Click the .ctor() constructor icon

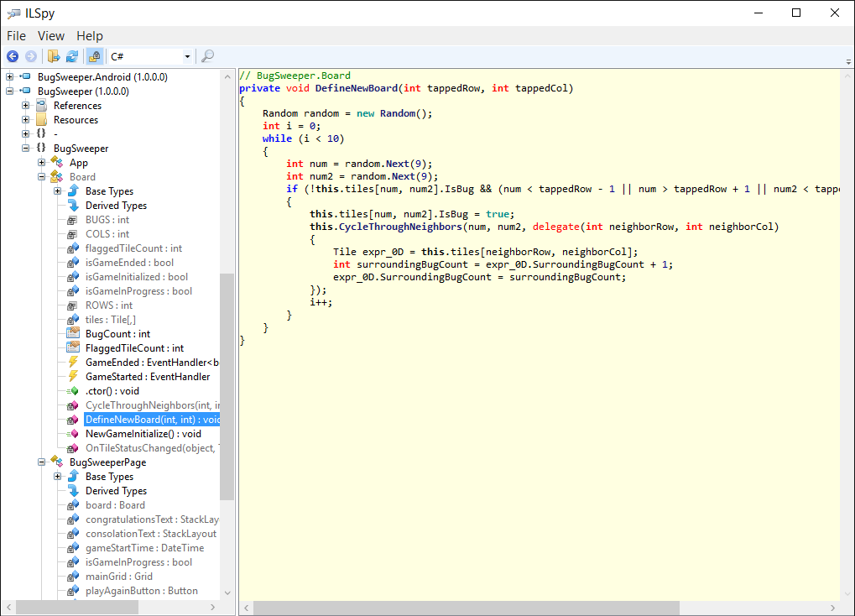click(72, 390)
